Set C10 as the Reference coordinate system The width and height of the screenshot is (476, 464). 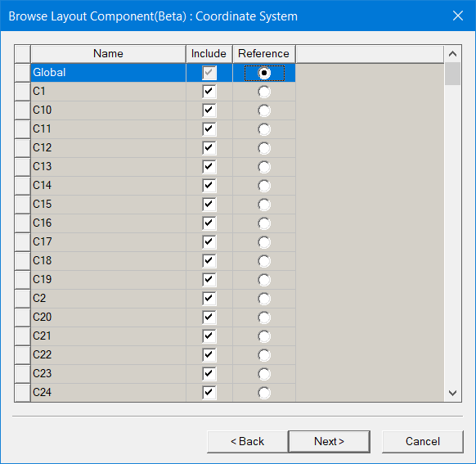264,110
